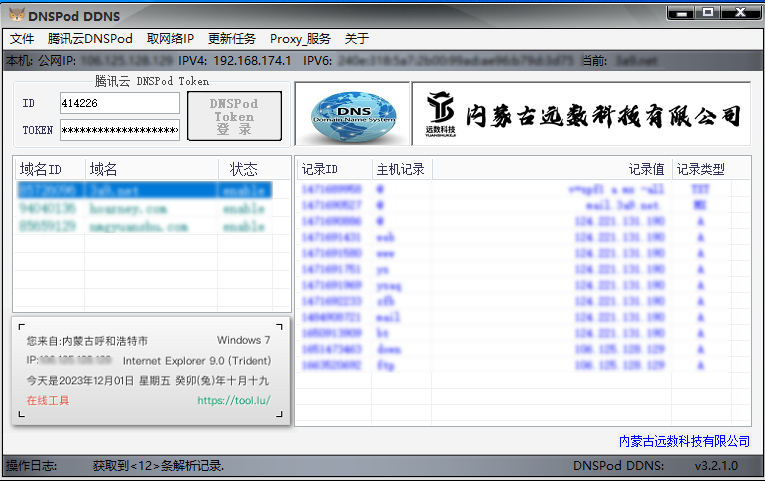
Task: Minimize the DNSPod DDNS window
Action: pos(682,13)
